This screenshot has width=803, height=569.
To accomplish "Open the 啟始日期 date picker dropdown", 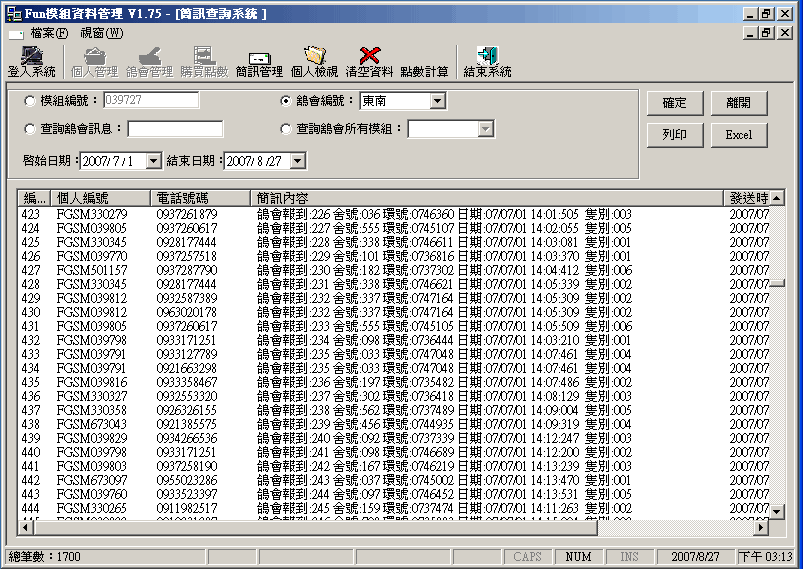I will [x=153, y=161].
